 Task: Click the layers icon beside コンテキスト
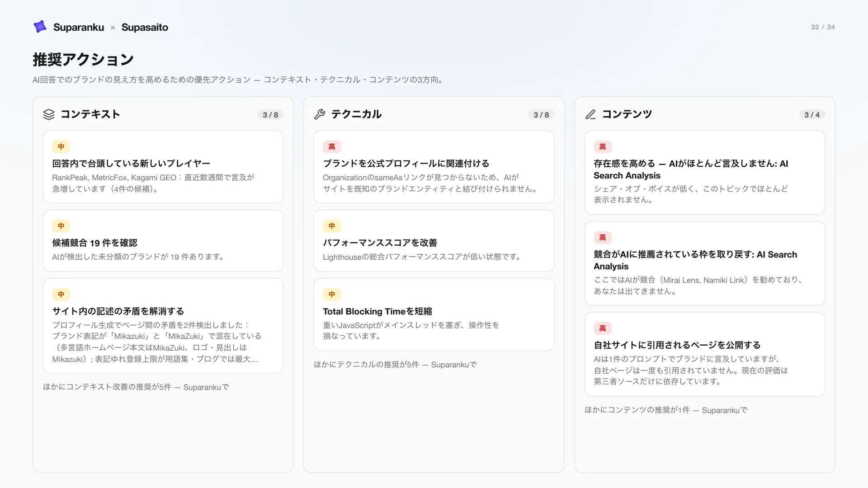pos(49,114)
